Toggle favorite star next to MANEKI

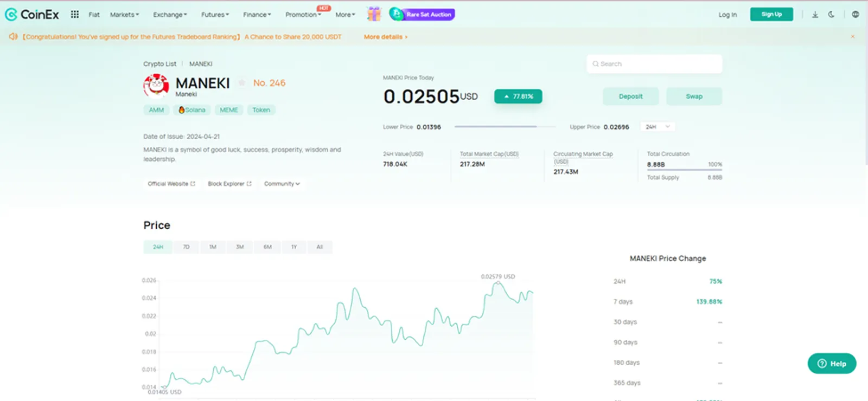pyautogui.click(x=242, y=83)
